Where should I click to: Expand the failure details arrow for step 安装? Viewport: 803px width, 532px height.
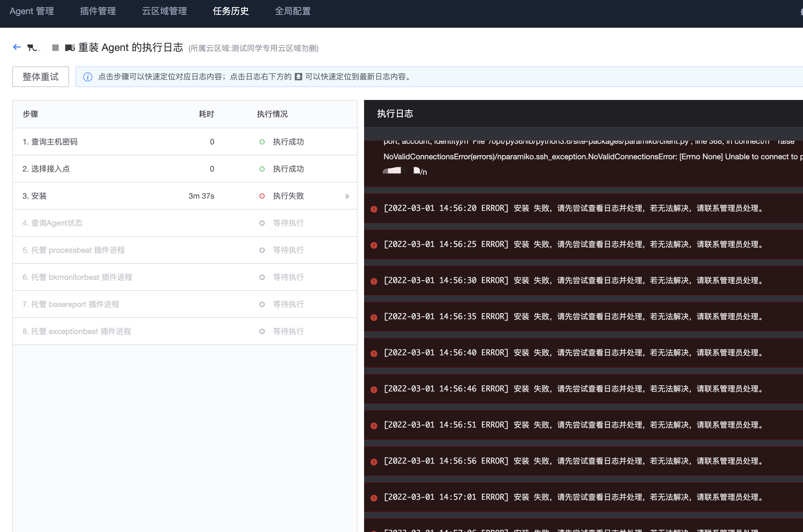(x=347, y=196)
